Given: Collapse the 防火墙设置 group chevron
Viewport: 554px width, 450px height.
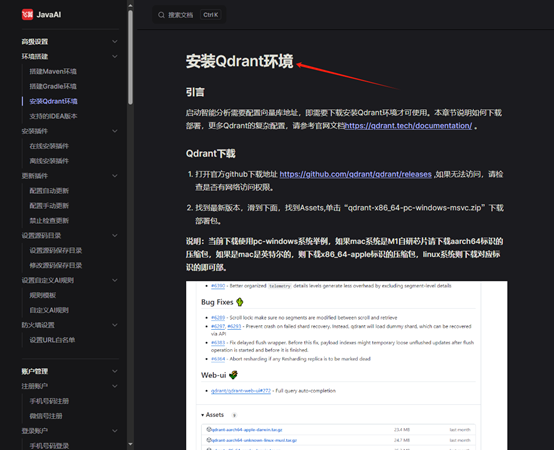Looking at the screenshot, I should (x=115, y=325).
